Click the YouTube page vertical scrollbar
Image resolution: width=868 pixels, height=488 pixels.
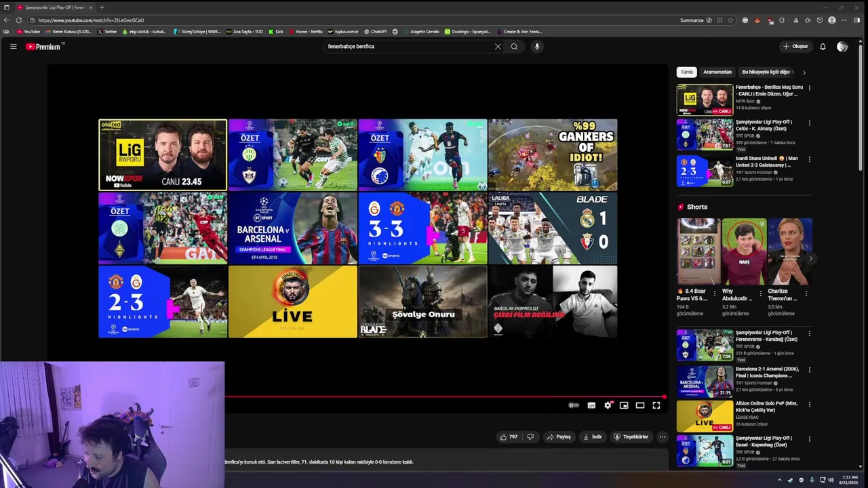[861, 108]
